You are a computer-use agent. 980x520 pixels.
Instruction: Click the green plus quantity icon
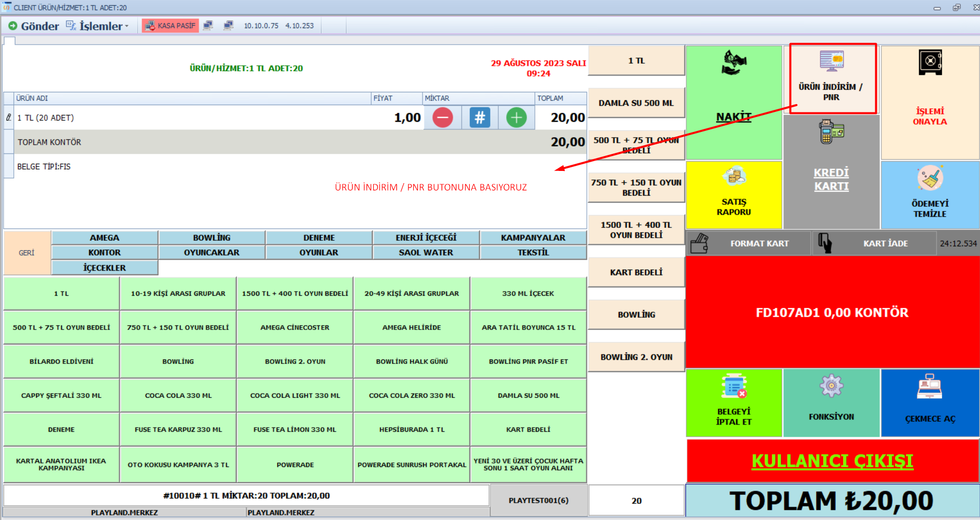point(516,118)
